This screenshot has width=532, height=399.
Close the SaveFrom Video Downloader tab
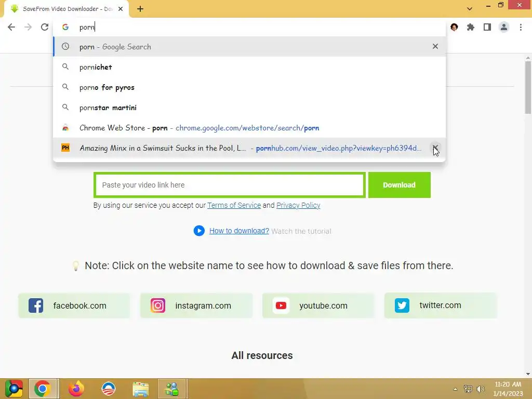[121, 9]
